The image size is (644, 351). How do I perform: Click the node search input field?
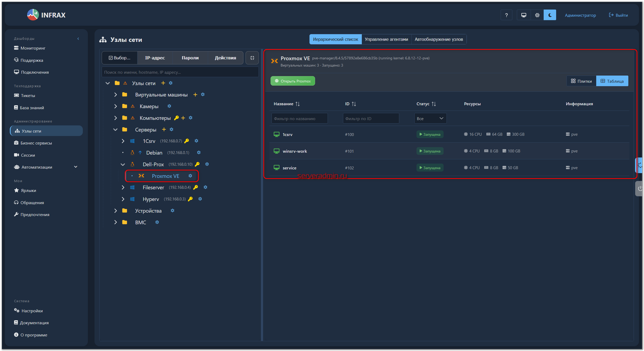[180, 72]
